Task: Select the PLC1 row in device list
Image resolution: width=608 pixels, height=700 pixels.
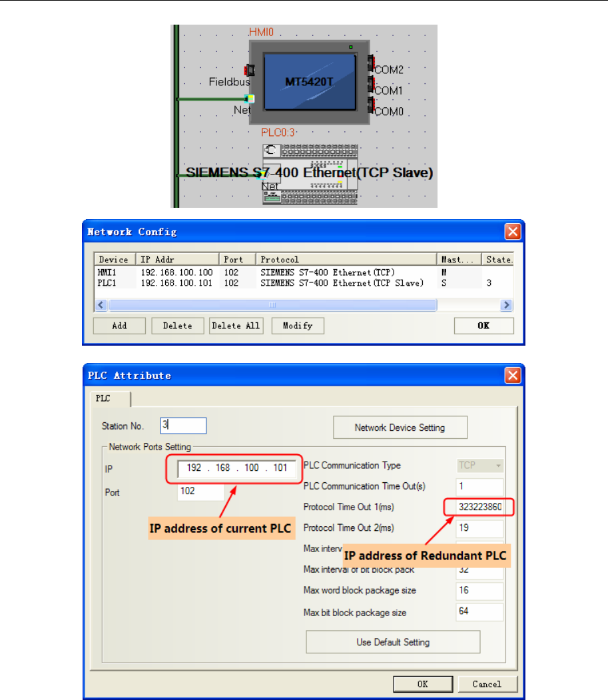Action: click(x=304, y=283)
